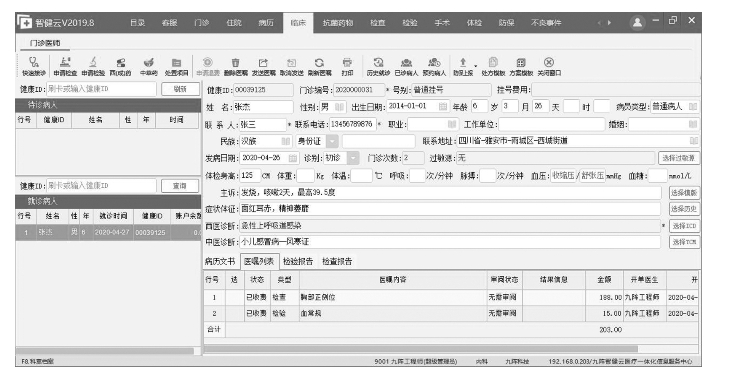This screenshot has width=729, height=372.
Task: Click the right arrow in the menu bar
Action: 610,23
